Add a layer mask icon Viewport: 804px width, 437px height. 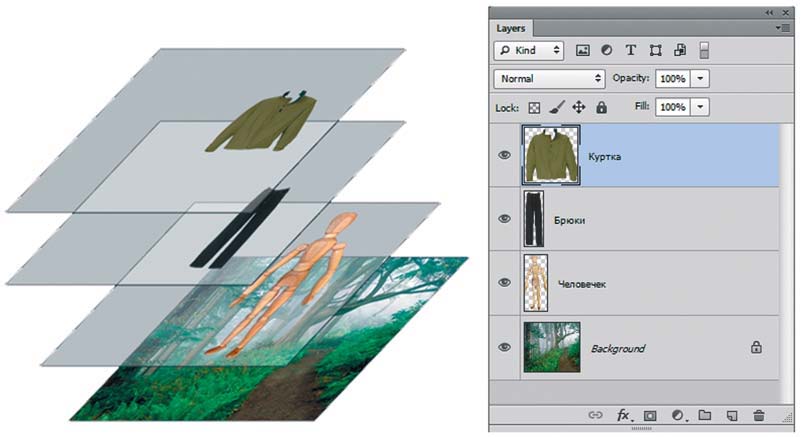click(x=650, y=415)
